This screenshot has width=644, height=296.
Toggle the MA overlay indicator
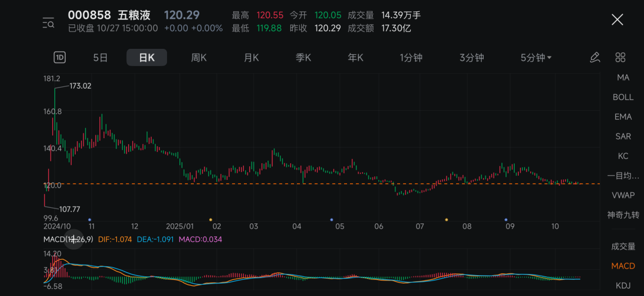(623, 77)
